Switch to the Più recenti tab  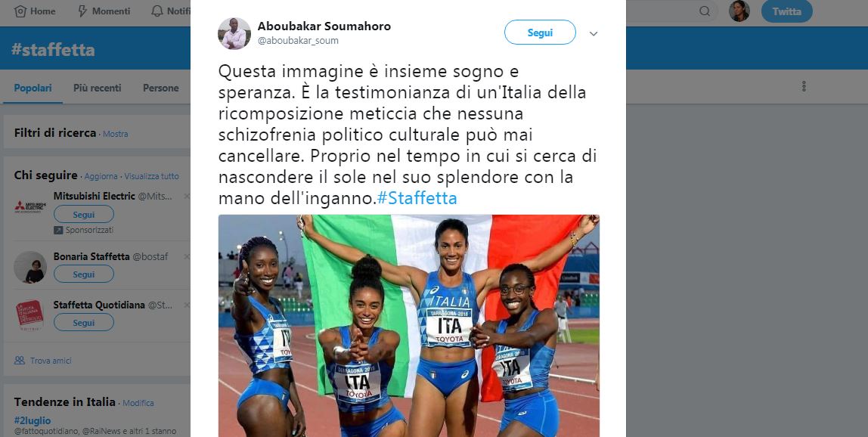click(x=98, y=88)
